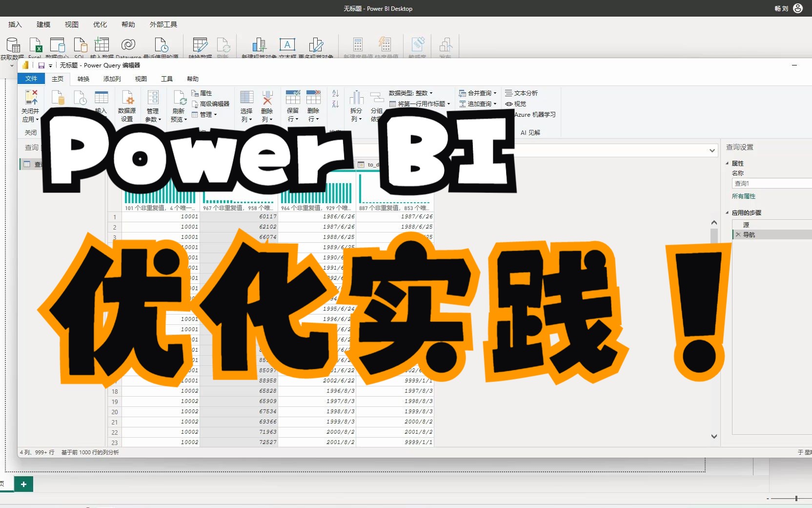Click Close & Apply (关闭并应用) icon
The width and height of the screenshot is (812, 508).
(x=31, y=97)
